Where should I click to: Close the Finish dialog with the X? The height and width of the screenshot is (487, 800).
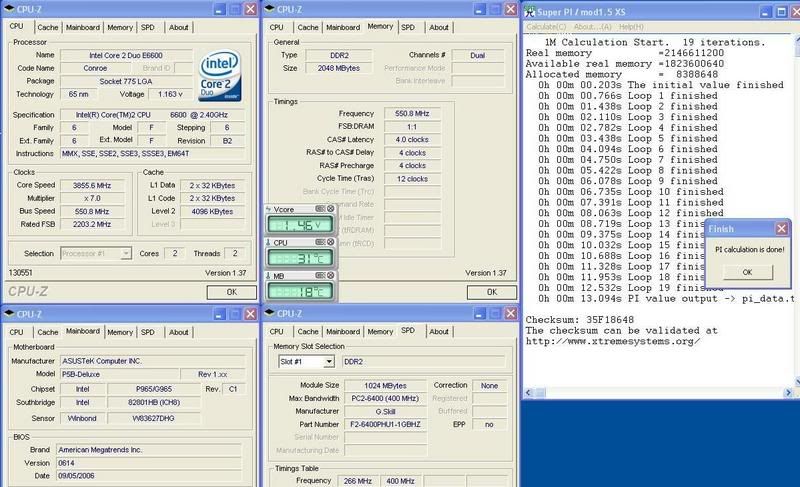[x=781, y=228]
